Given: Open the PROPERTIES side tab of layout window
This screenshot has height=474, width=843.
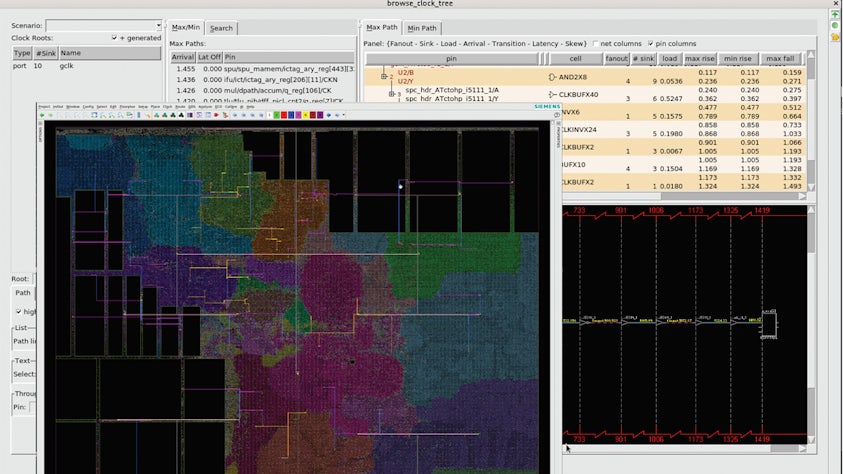Looking at the screenshot, I should [558, 134].
